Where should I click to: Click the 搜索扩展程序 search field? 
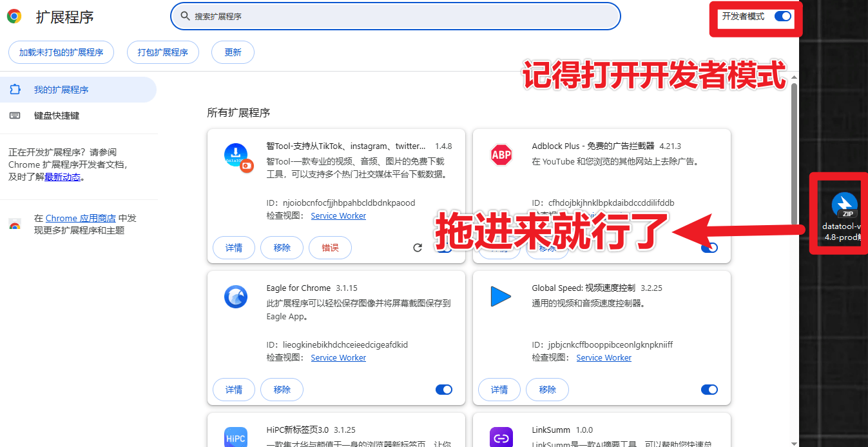pos(394,16)
